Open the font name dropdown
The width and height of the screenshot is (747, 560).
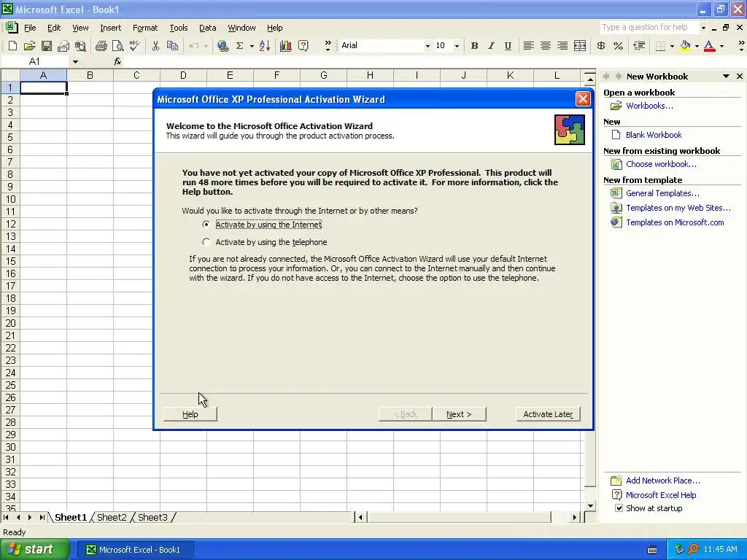coord(427,46)
